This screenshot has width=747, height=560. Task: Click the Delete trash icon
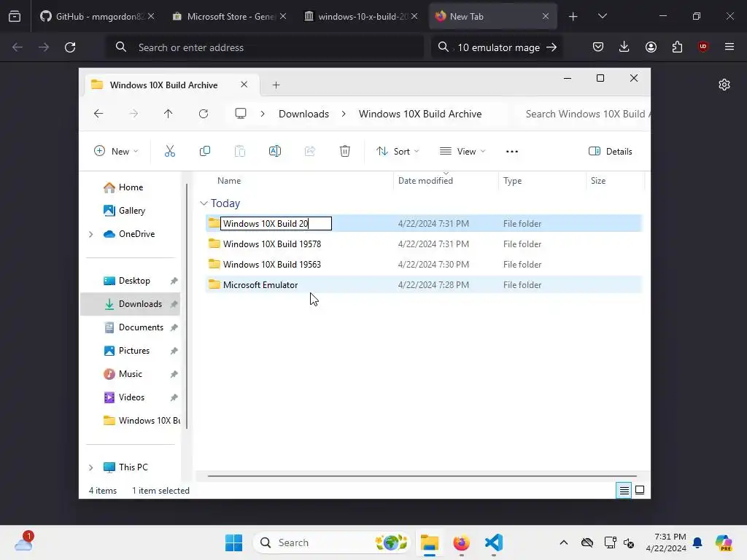[345, 152]
